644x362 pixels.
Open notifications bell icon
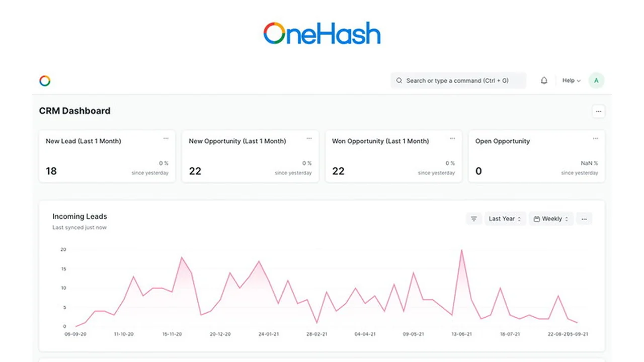544,80
